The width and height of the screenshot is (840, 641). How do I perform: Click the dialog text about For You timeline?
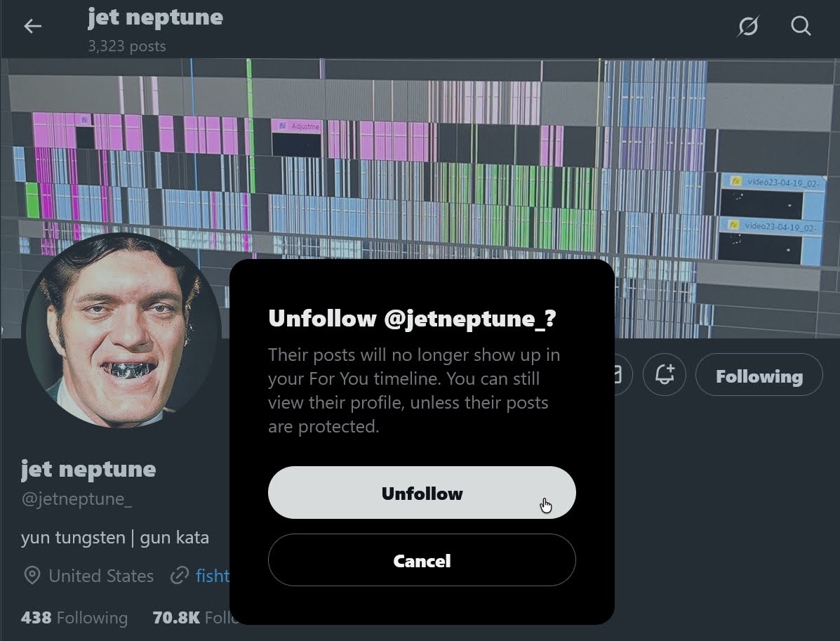[414, 390]
